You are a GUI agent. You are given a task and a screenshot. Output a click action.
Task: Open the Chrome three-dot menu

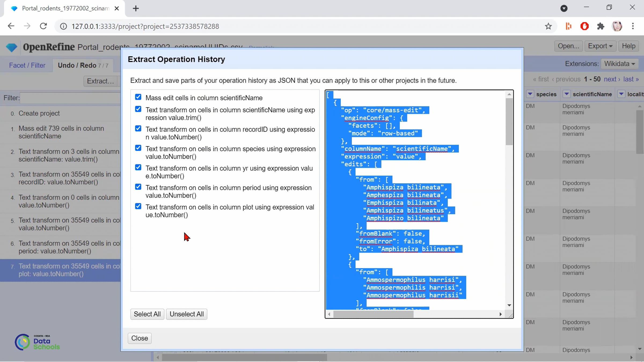(633, 26)
